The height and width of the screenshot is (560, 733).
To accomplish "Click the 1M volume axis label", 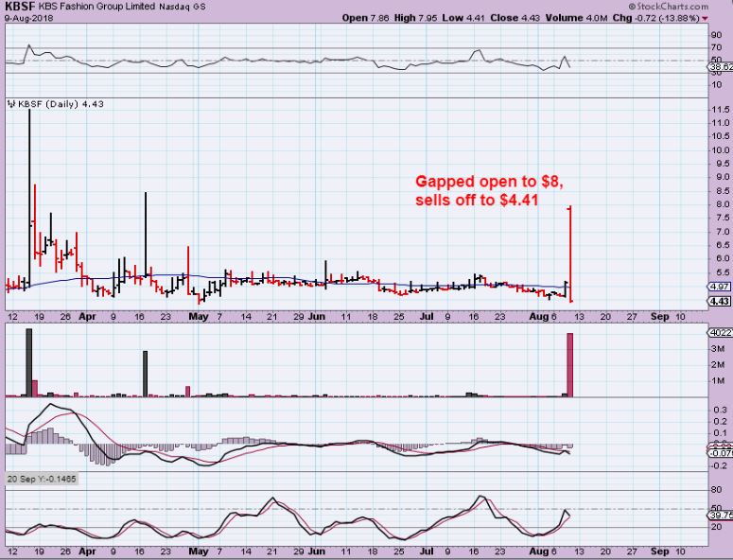I will pos(718,381).
